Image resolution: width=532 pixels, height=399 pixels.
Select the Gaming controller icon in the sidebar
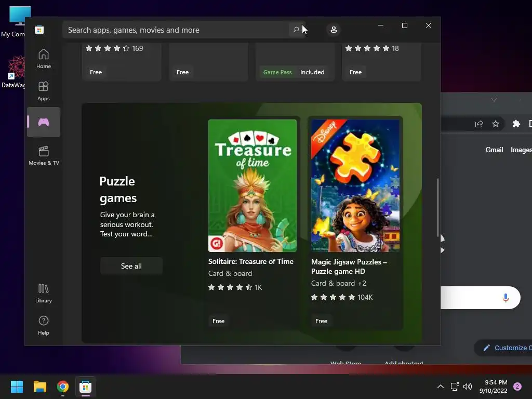click(x=44, y=122)
